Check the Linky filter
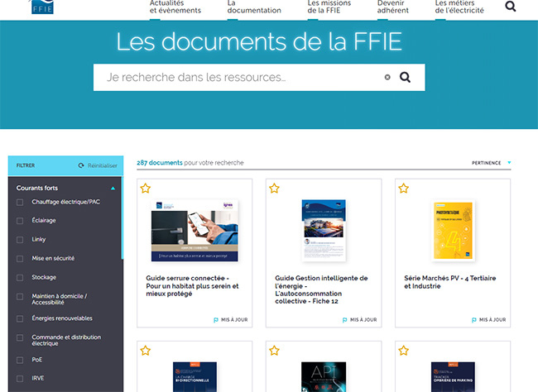This screenshot has height=392, width=538. click(20, 240)
